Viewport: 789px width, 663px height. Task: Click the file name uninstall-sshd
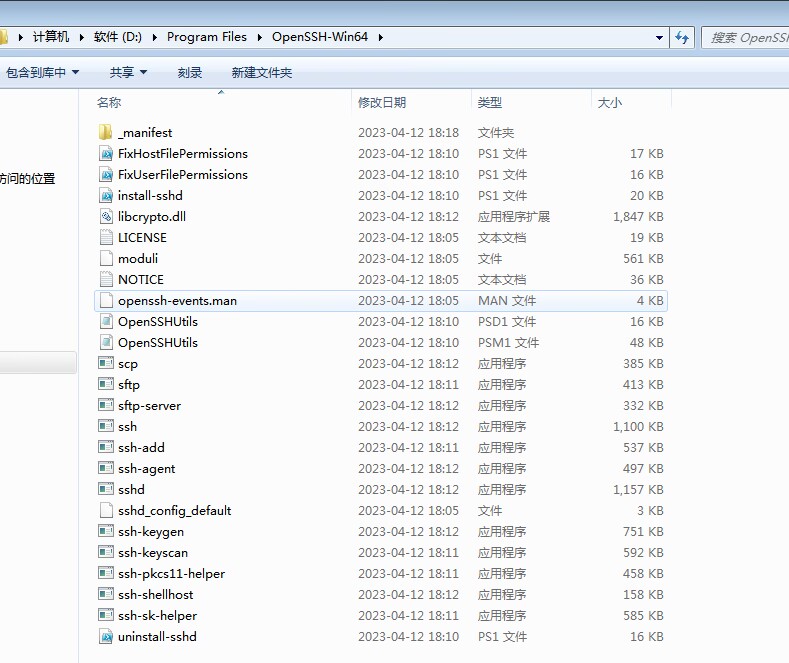[x=157, y=637]
